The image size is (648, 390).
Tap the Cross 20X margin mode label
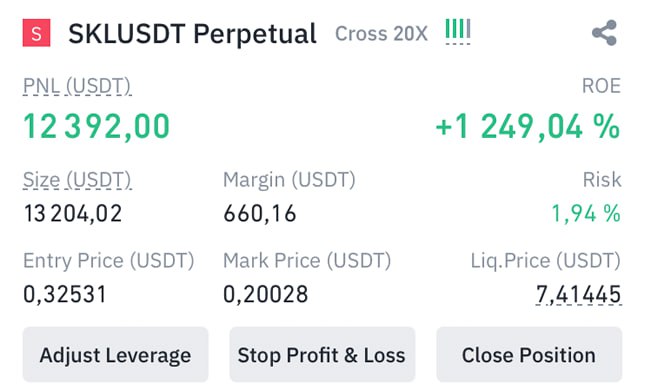click(x=381, y=34)
